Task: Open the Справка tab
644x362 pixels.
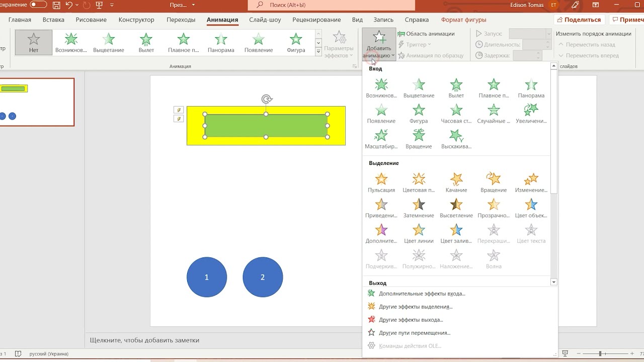Action: click(417, 20)
